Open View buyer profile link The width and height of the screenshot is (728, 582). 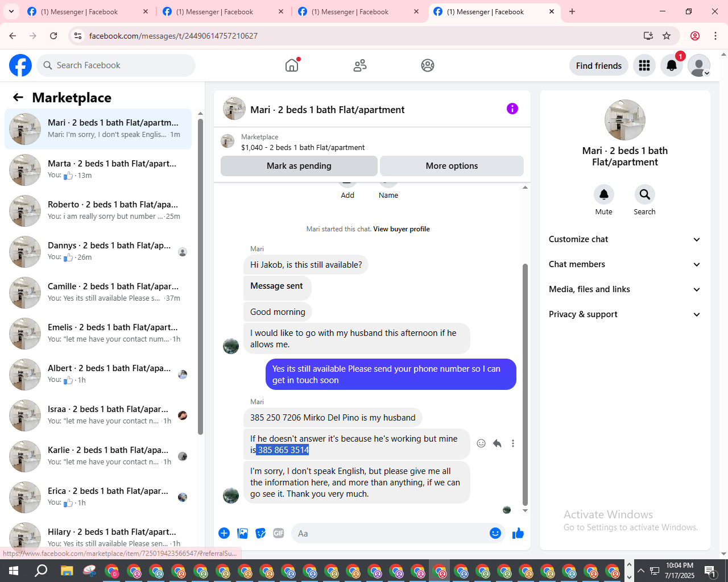402,229
